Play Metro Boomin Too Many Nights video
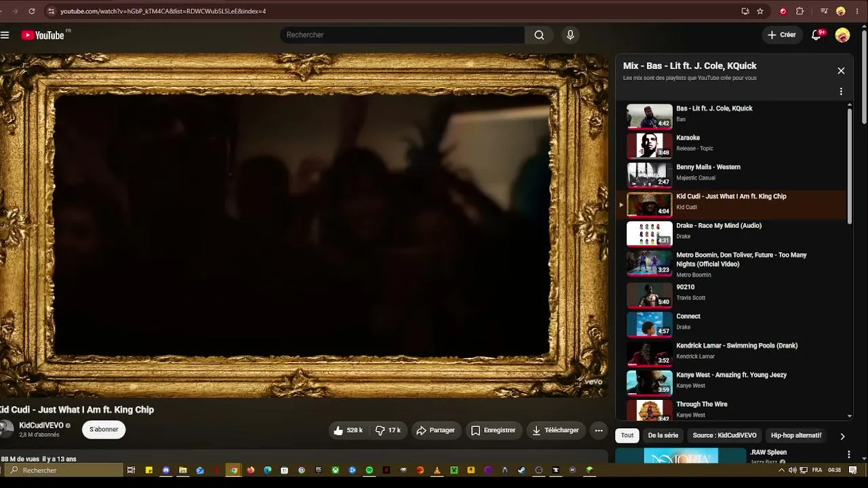This screenshot has width=868, height=488. [x=731, y=264]
